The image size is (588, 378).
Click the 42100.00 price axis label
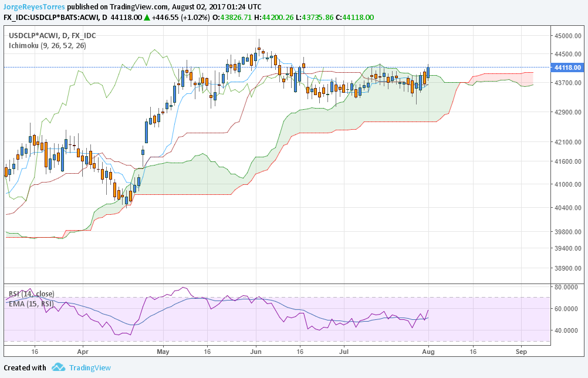(567, 142)
